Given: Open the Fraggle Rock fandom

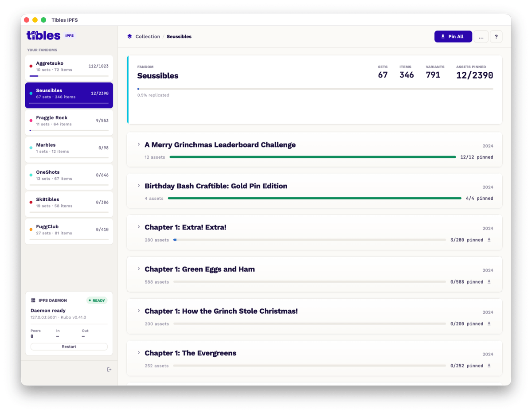Looking at the screenshot, I should pos(69,123).
